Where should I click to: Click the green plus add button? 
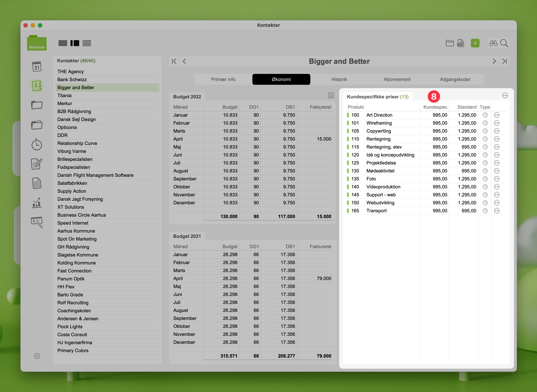tap(475, 43)
